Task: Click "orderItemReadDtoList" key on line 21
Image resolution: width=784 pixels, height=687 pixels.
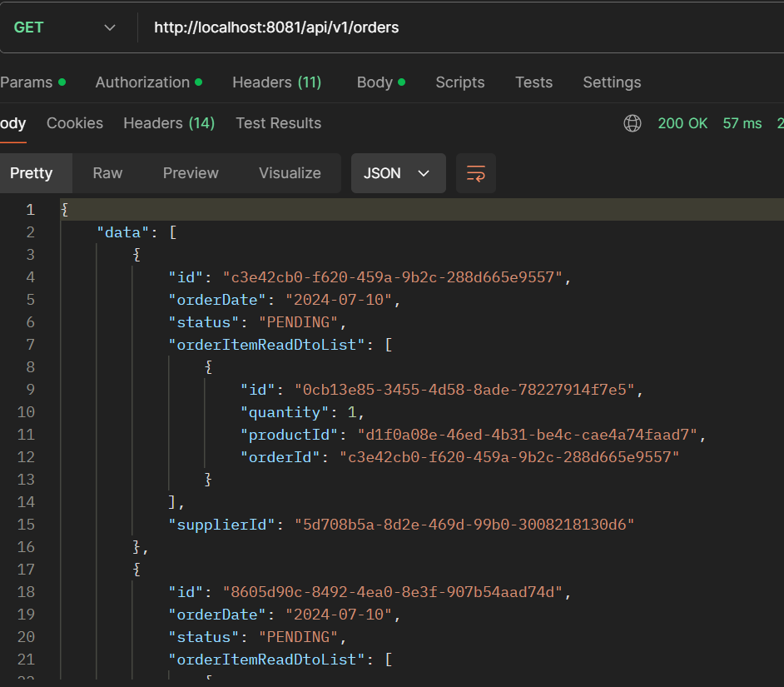Action: (x=266, y=660)
